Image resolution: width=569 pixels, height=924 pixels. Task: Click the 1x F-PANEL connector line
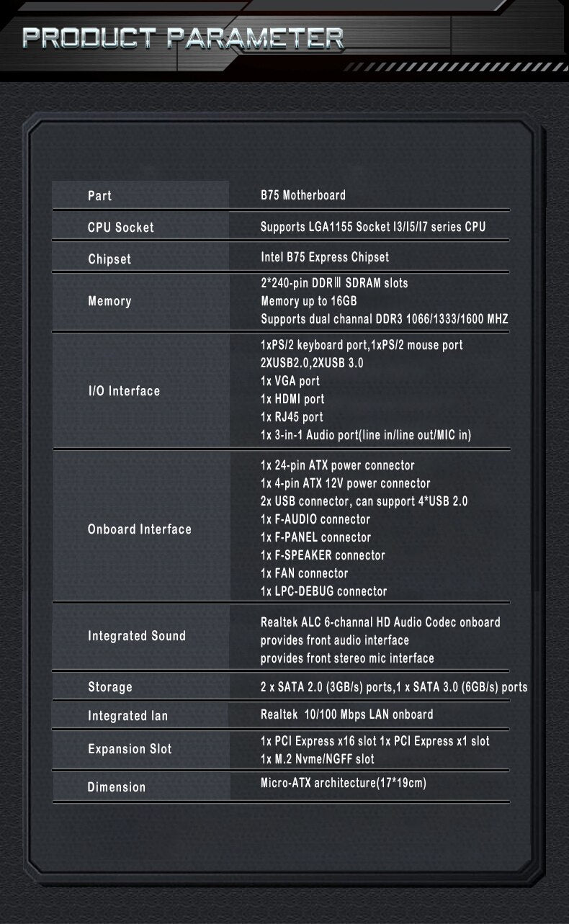315,537
